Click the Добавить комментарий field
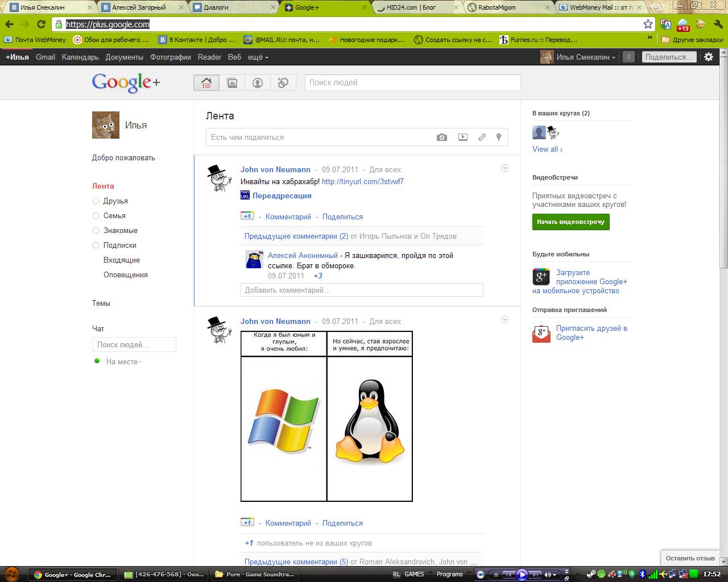This screenshot has width=728, height=582. coord(362,290)
